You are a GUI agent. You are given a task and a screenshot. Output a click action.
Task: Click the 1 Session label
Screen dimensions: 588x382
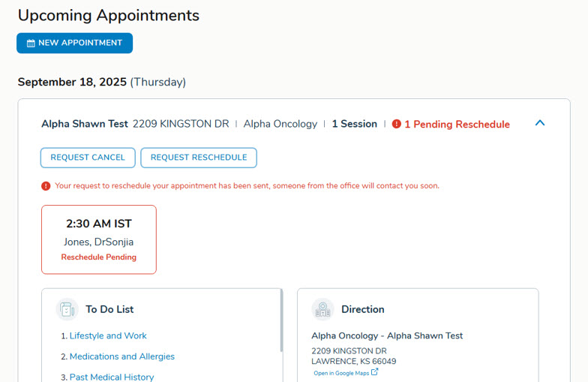point(354,124)
